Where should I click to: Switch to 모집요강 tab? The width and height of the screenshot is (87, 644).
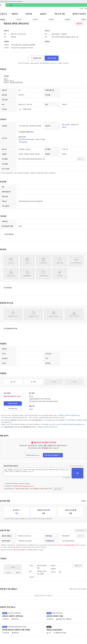tap(3, 19)
